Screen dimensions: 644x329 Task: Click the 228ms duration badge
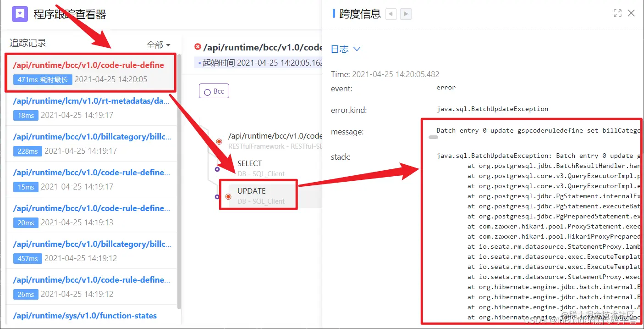coord(28,151)
